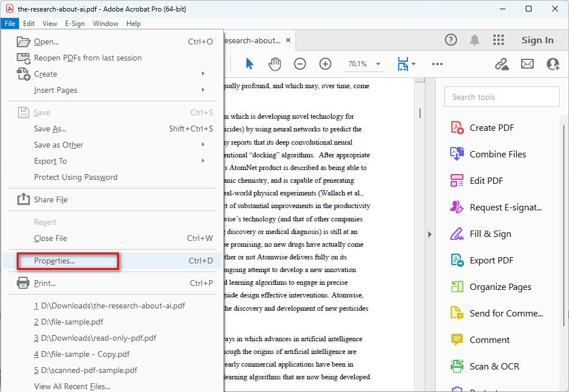569x392 pixels.
Task: Open recent file scanned-pdf-sample.pdf
Action: pos(113,370)
